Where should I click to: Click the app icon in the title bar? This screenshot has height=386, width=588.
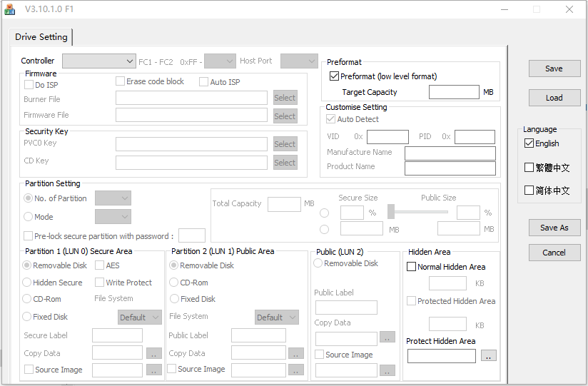coord(9,9)
